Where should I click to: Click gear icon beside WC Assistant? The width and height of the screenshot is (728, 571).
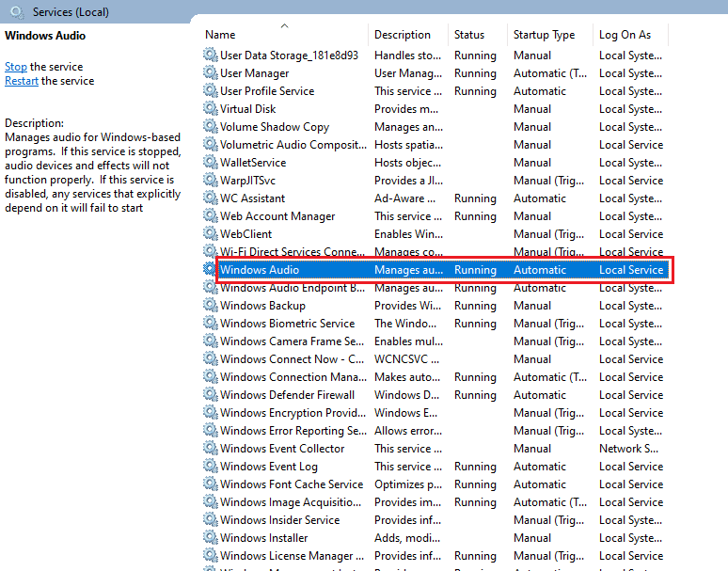point(211,198)
